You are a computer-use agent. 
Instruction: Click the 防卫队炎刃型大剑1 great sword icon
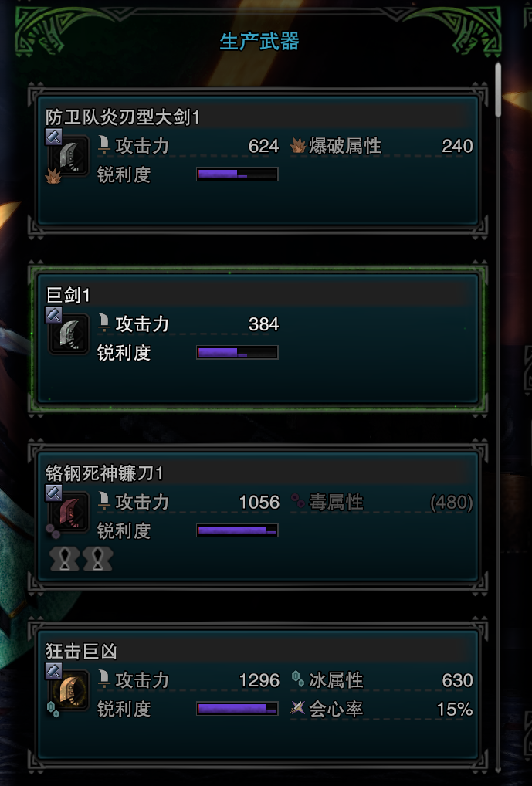[x=69, y=155]
